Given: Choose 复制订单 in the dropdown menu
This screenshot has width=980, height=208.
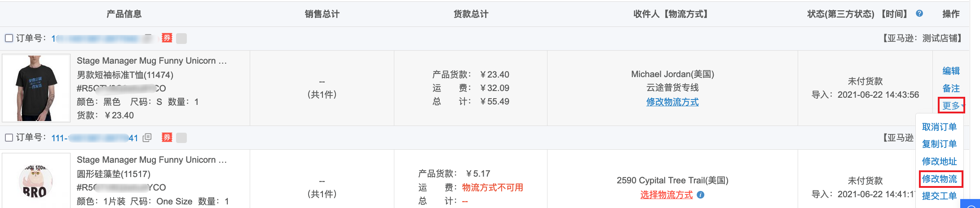Looking at the screenshot, I should pos(939,144).
